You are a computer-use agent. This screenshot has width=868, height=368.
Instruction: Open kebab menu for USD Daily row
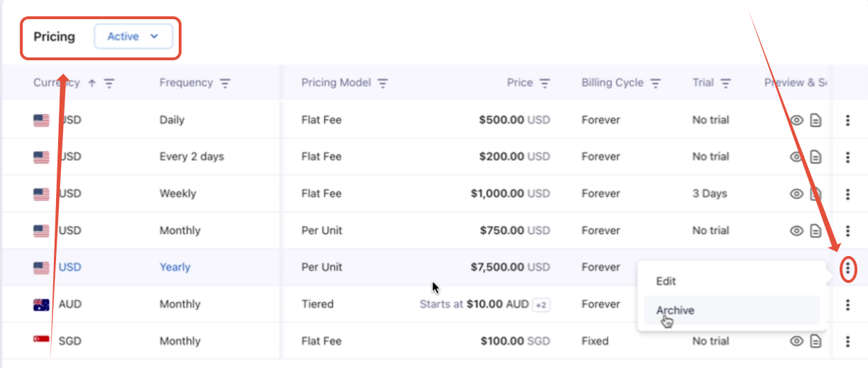coord(848,120)
